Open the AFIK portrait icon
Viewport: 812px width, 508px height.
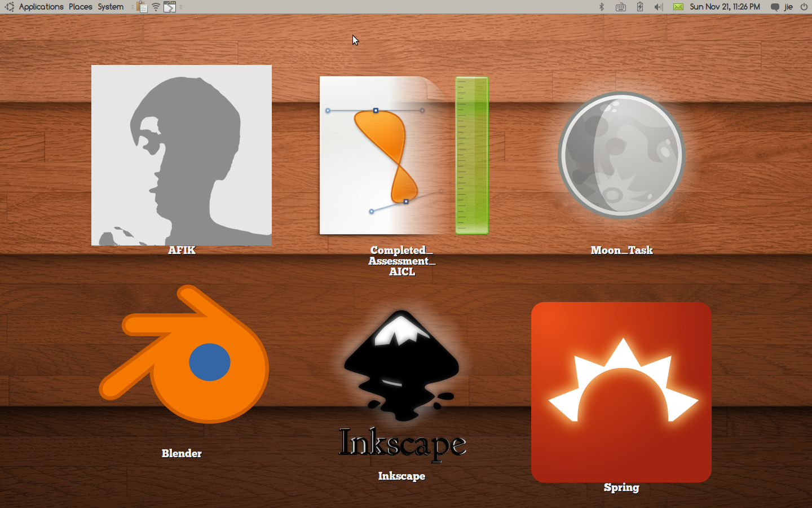pyautogui.click(x=182, y=155)
